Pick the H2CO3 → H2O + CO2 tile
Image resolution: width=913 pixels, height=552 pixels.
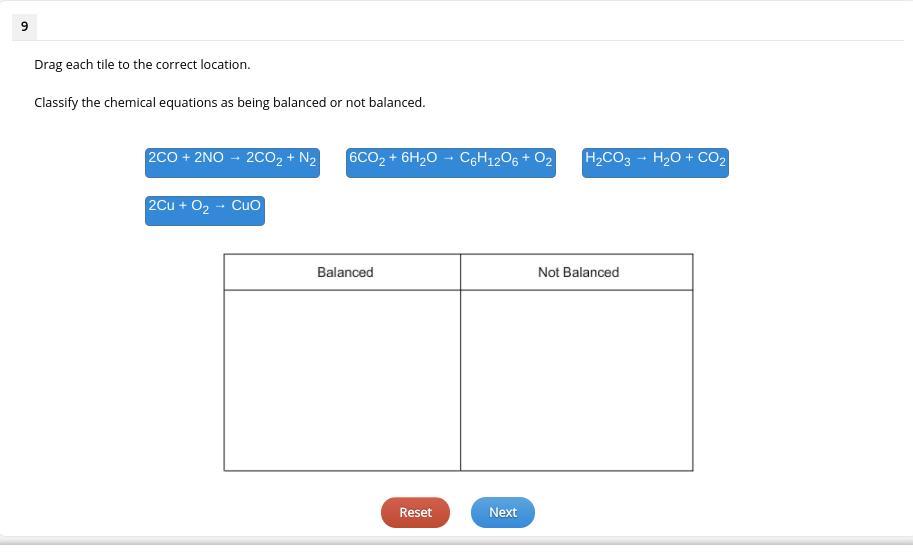click(655, 162)
